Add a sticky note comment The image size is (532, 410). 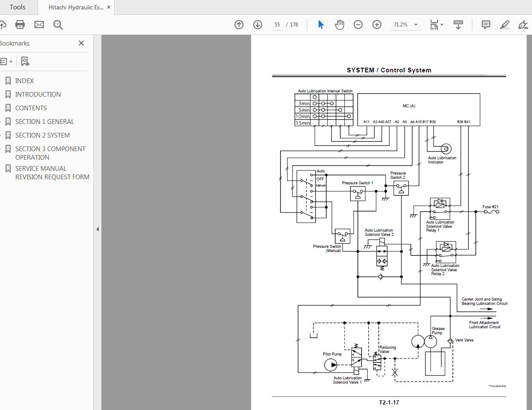(485, 24)
